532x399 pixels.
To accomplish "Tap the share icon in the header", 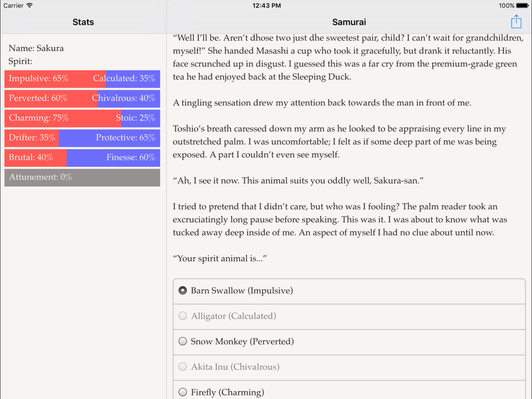I will 516,22.
